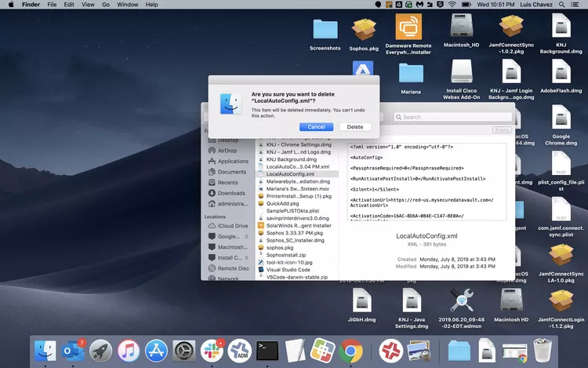This screenshot has width=588, height=368.
Task: Select Documents in Finder sidebar
Action: click(x=232, y=171)
